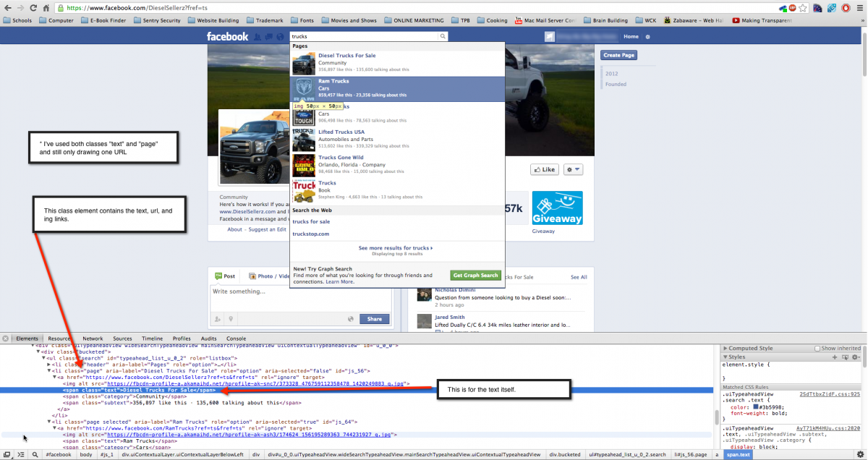
Task: Collapse the li page selected Ram Trucks node
Action: pos(49,422)
